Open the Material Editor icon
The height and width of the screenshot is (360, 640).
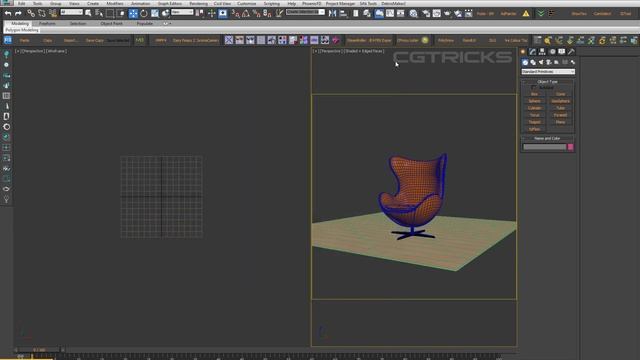pos(413,13)
